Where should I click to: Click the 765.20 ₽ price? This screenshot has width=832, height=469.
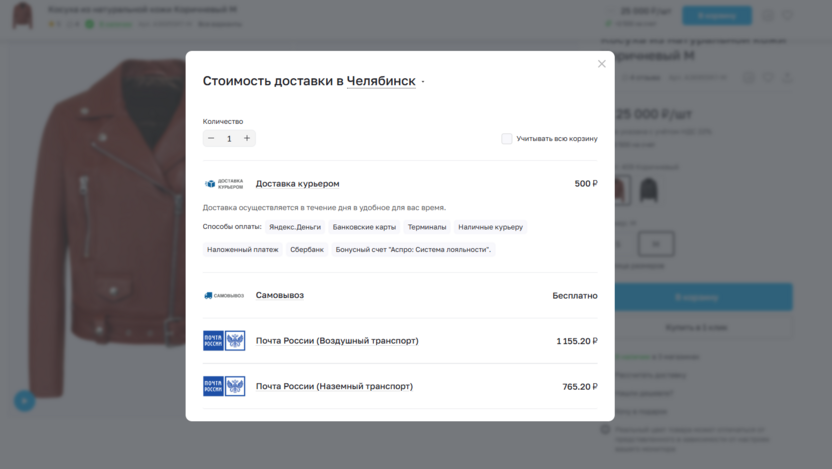pyautogui.click(x=580, y=387)
